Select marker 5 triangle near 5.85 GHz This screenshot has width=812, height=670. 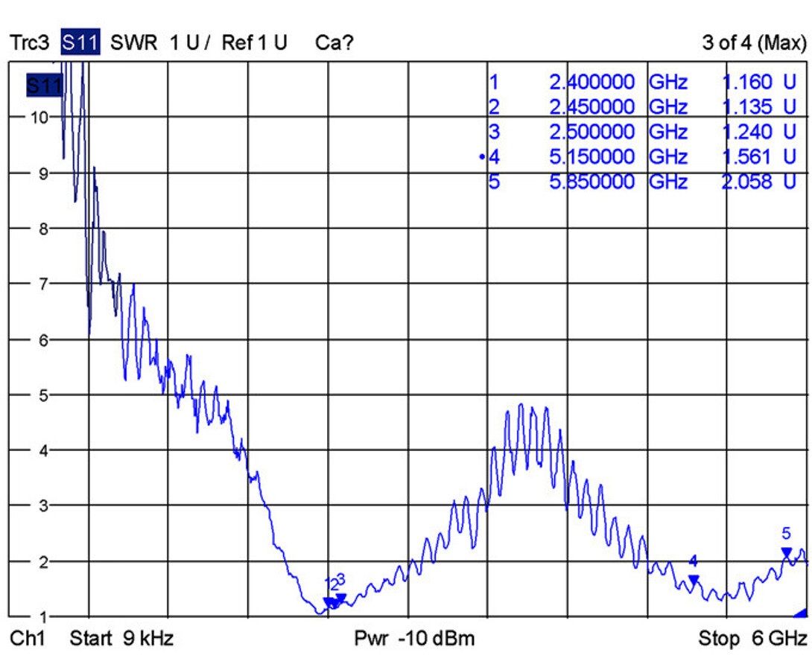click(786, 553)
